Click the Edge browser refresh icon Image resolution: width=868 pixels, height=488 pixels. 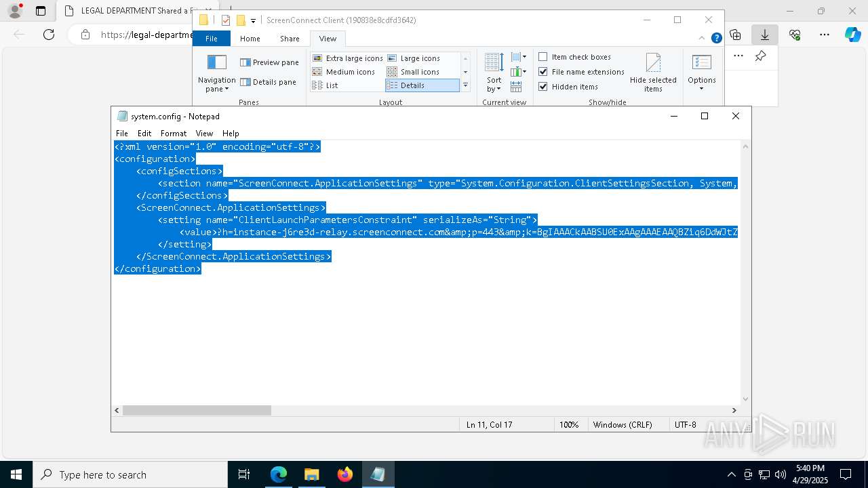tap(49, 35)
